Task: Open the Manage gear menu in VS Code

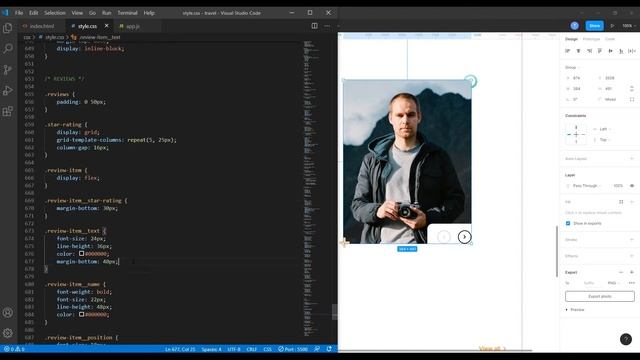Action: tap(7, 333)
